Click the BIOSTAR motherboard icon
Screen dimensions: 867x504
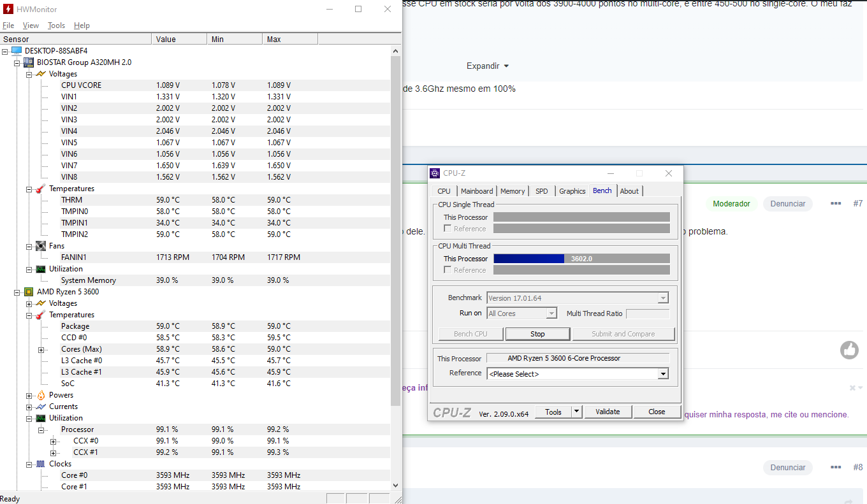pos(29,62)
